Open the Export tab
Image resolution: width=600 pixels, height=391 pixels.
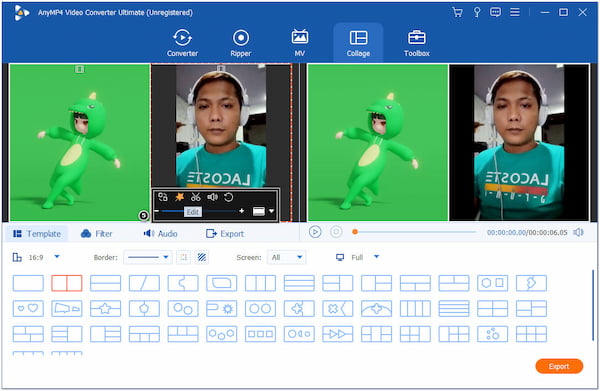[x=225, y=234]
